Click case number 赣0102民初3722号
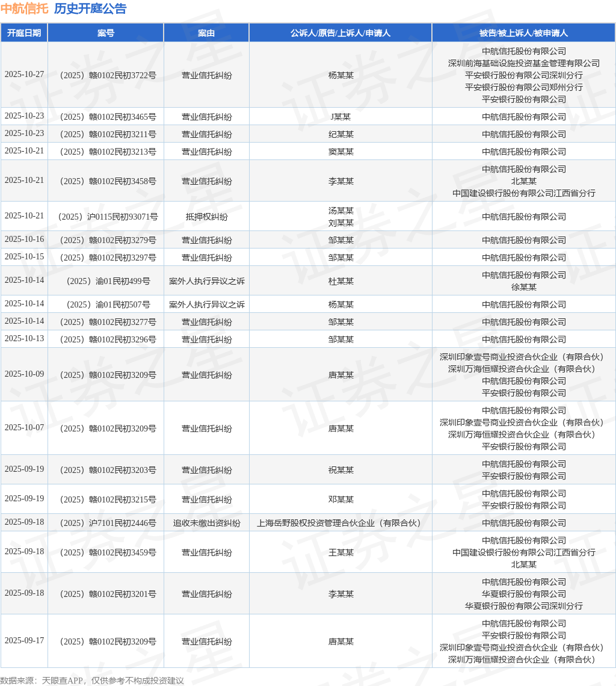The height and width of the screenshot is (686, 616). click(108, 75)
